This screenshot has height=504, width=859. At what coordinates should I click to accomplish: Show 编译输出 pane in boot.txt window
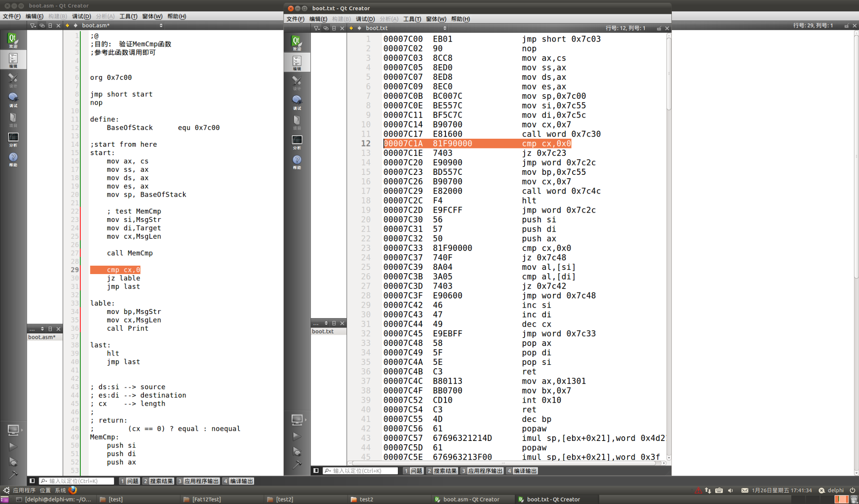[522, 471]
